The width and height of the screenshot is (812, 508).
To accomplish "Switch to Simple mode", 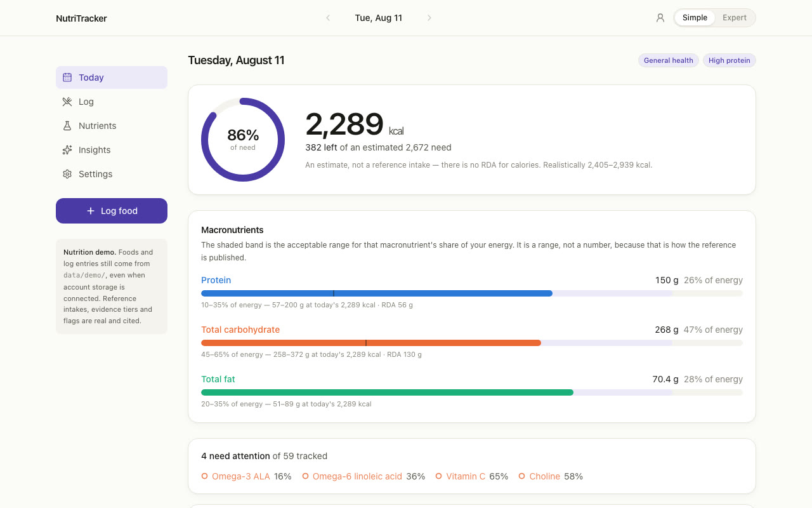I will [695, 18].
